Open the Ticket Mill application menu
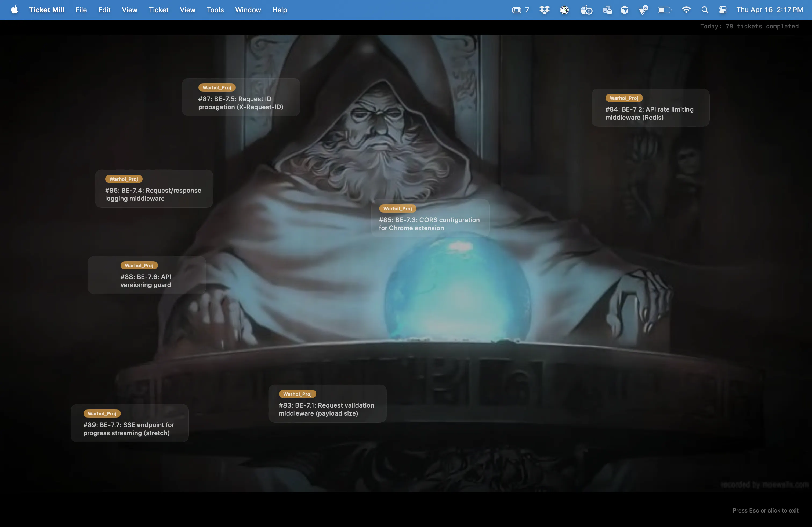The image size is (812, 527). 47,10
